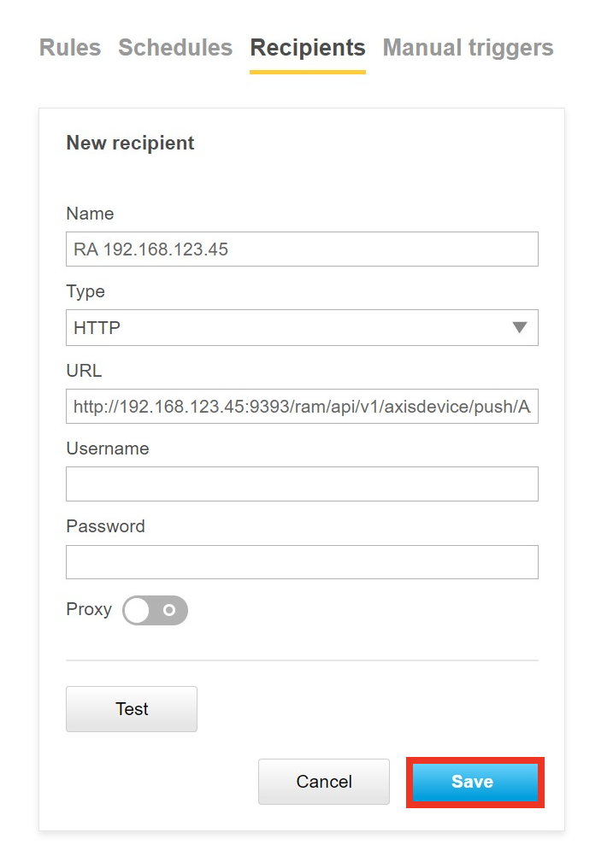This screenshot has width=613, height=868.
Task: Focus the URL input field
Action: pyautogui.click(x=302, y=407)
